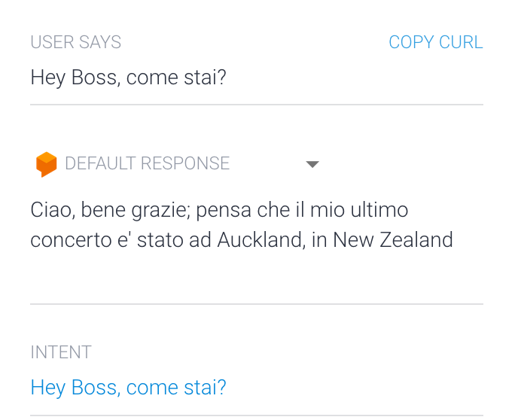Click the word "Auckland" in the response
518x420 pixels.
pyautogui.click(x=261, y=239)
